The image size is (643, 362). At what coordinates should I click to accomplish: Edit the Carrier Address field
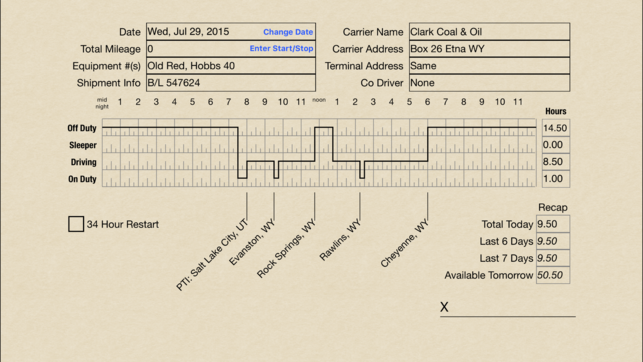tap(489, 49)
